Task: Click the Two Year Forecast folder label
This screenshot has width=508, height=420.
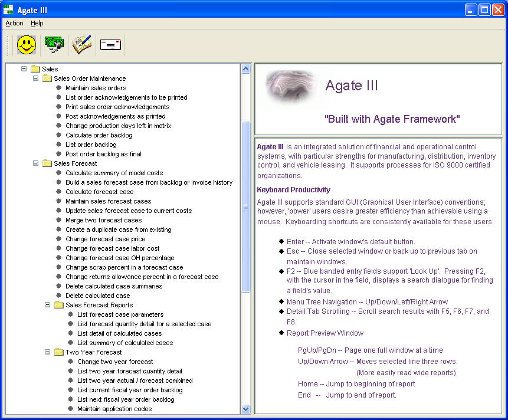Action: (93, 352)
